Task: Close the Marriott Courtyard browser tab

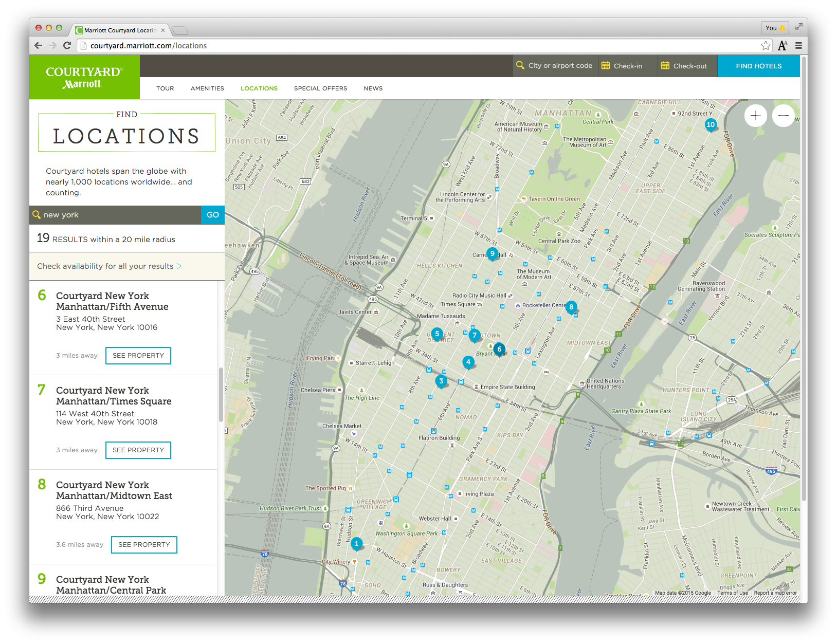Action: pos(163,30)
